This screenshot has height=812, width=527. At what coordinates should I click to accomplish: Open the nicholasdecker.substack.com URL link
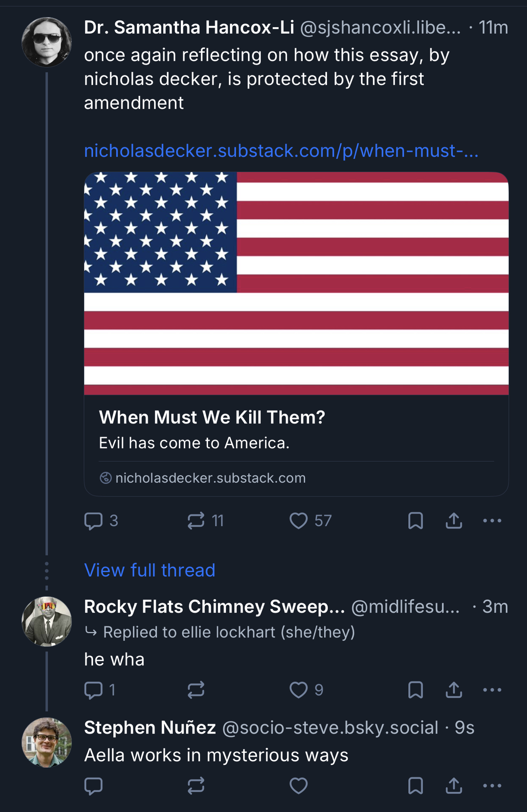coord(281,151)
